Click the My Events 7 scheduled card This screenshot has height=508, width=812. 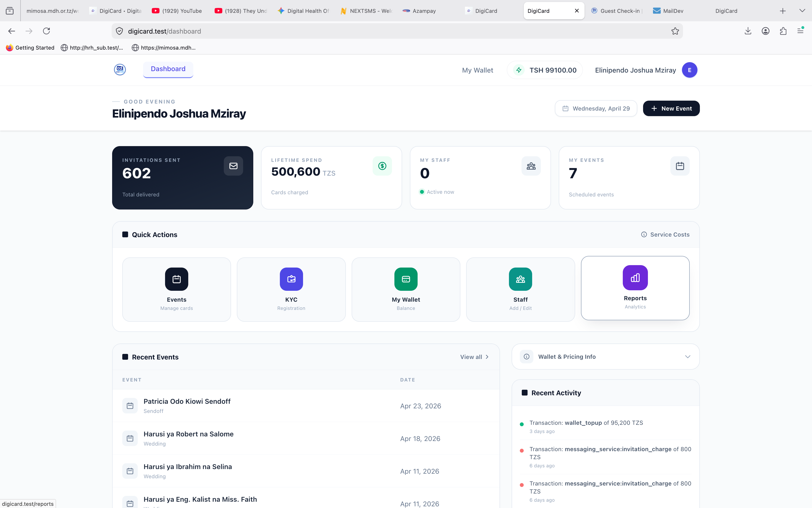point(629,178)
